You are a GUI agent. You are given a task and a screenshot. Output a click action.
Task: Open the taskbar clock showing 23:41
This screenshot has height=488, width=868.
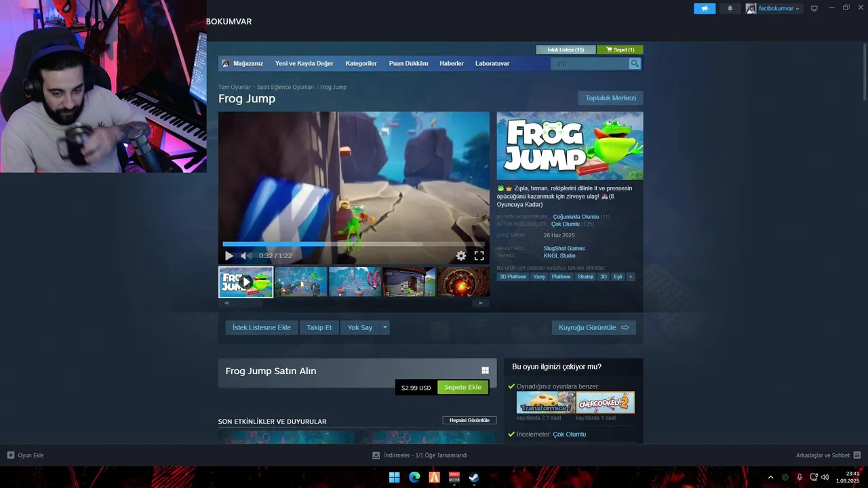[x=848, y=477]
